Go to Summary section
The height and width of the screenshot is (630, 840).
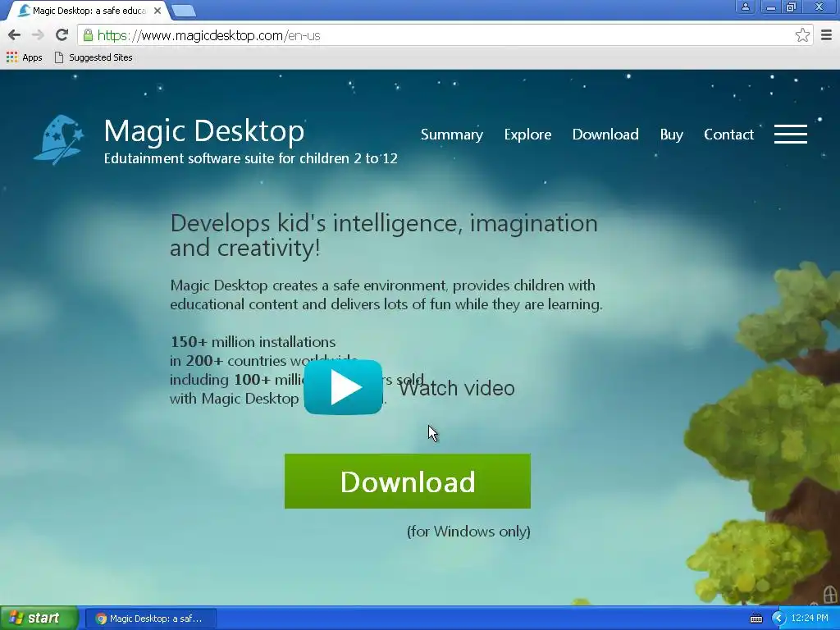452,135
